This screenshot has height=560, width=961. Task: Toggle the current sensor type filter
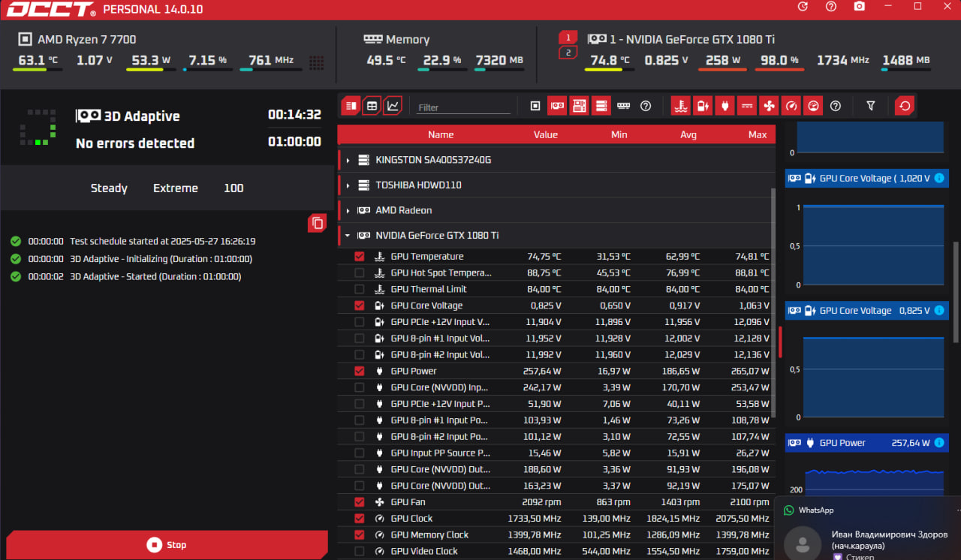pos(746,106)
